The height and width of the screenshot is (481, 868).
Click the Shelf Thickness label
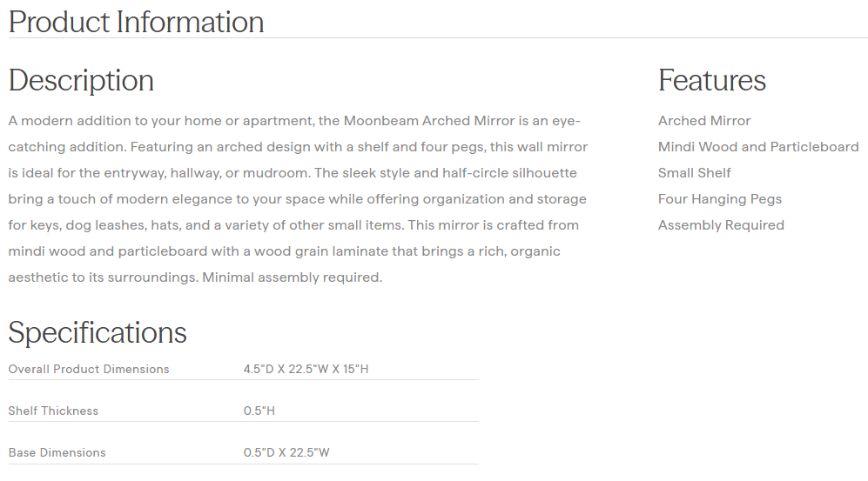(x=53, y=411)
